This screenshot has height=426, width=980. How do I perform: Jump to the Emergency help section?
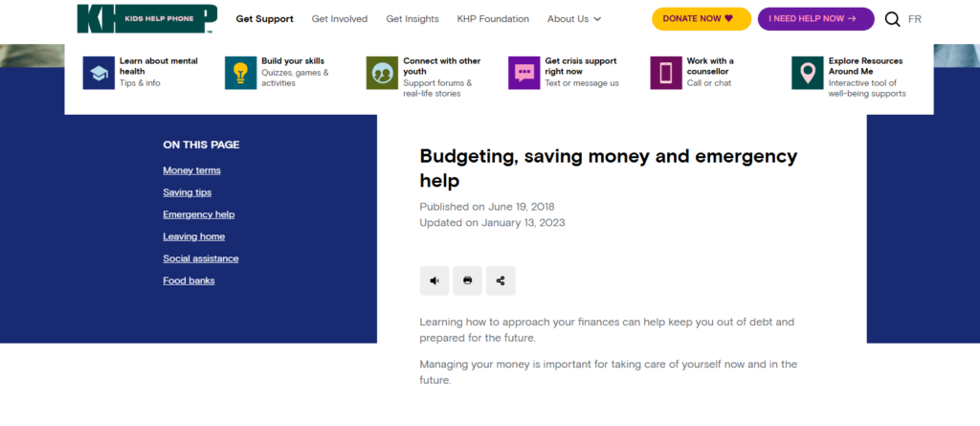[199, 213]
